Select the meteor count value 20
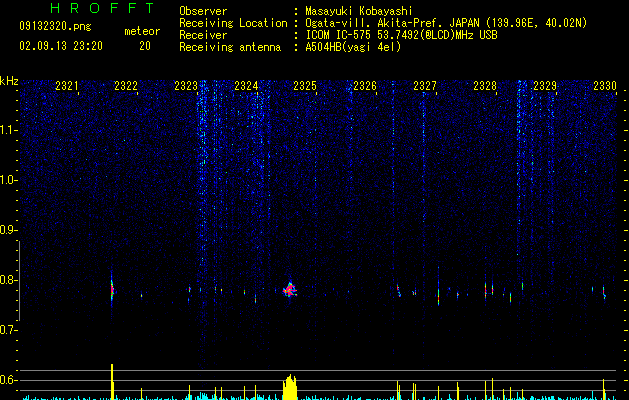The image size is (629, 400). pos(145,46)
